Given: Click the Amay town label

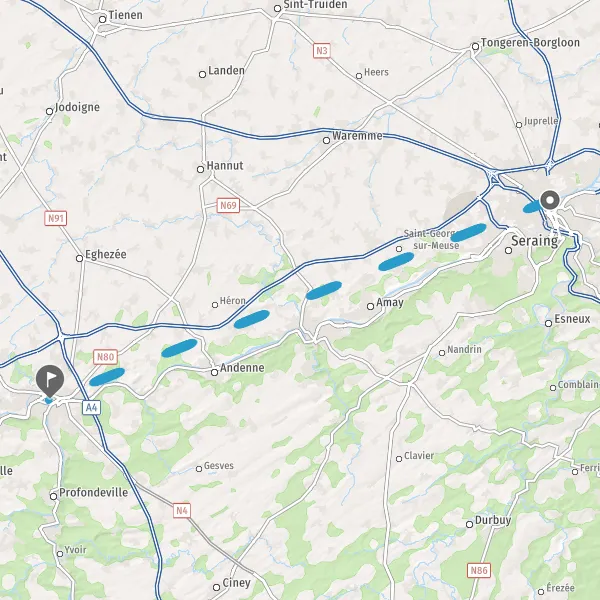Looking at the screenshot, I should [x=390, y=302].
